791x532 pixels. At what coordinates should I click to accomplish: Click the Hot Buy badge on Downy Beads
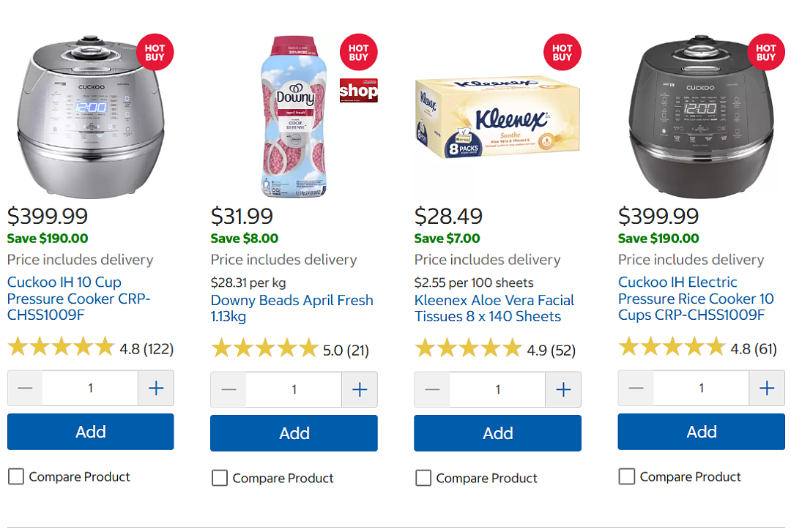tap(359, 53)
